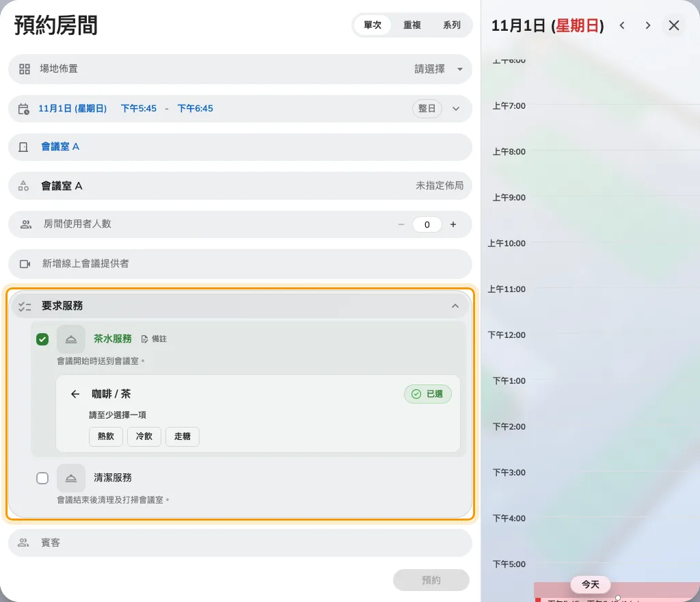Image resolution: width=700 pixels, height=602 pixels.
Task: Switch to the 重複 tab
Action: (412, 25)
